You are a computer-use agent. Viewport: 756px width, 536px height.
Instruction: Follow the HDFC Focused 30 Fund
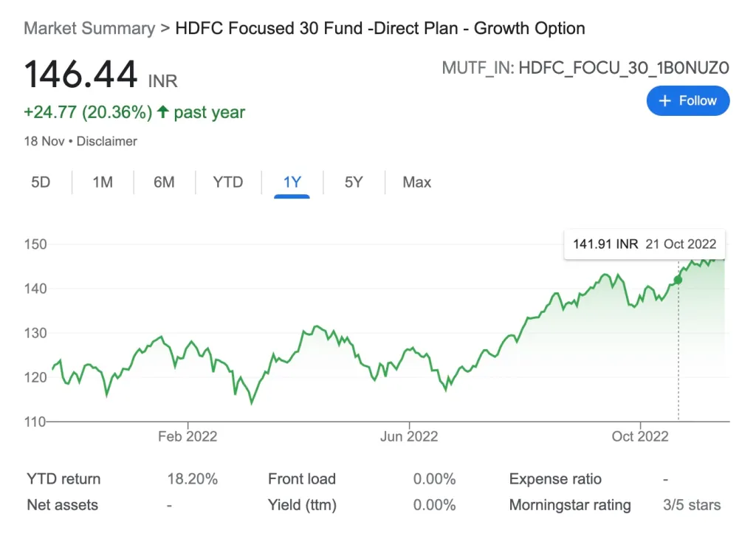click(687, 101)
